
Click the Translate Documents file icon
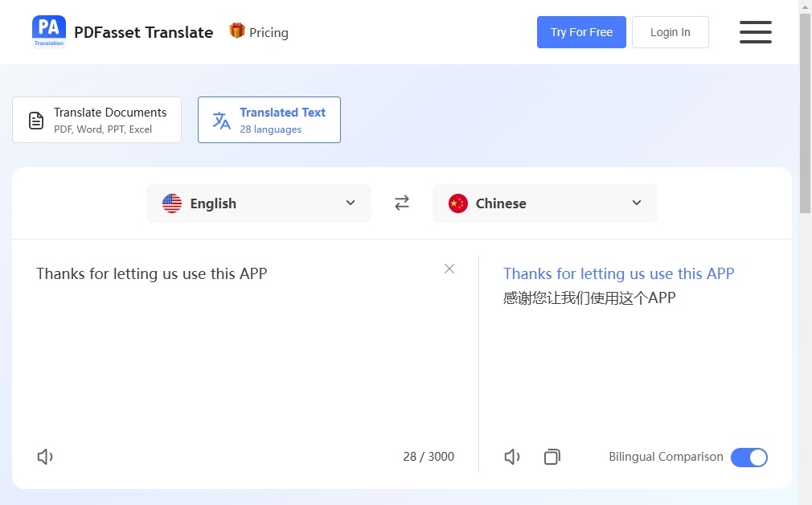[35, 120]
